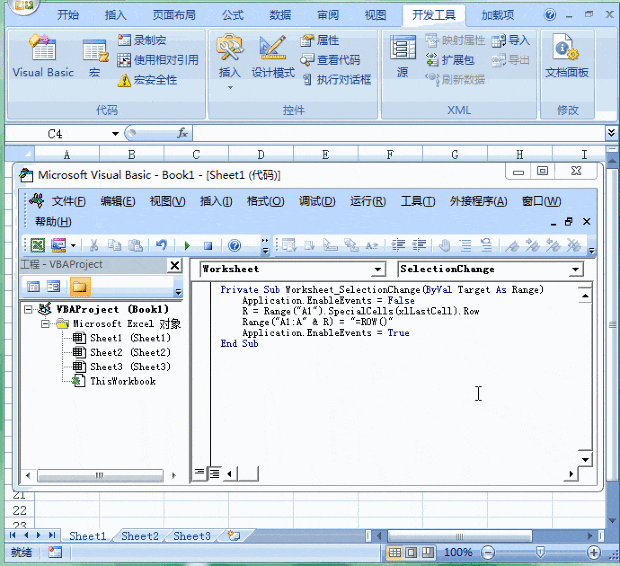
Task: Toggle folders view in the project panel
Action: click(79, 287)
